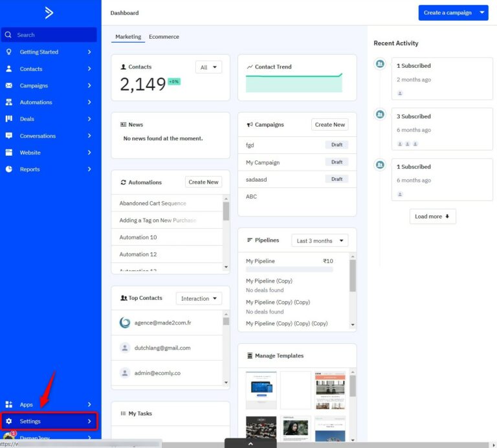
Task: Click the Website browser icon
Action: click(9, 153)
